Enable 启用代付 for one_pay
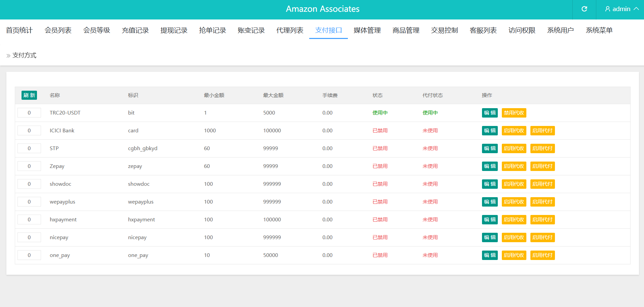 [542, 255]
